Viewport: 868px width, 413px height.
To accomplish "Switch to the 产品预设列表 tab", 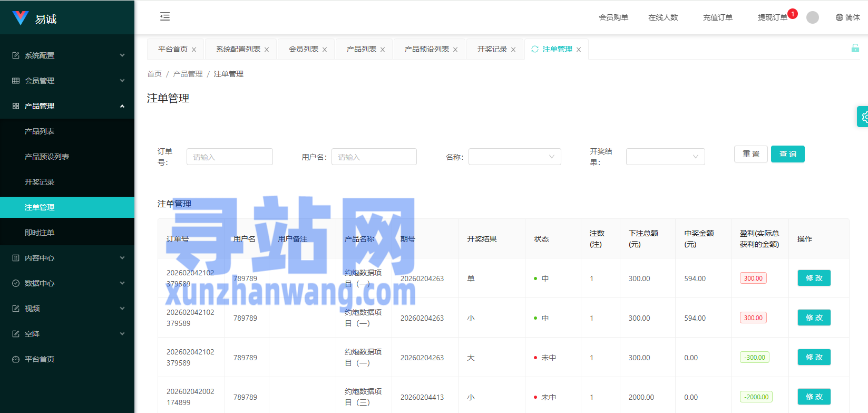I will click(426, 49).
